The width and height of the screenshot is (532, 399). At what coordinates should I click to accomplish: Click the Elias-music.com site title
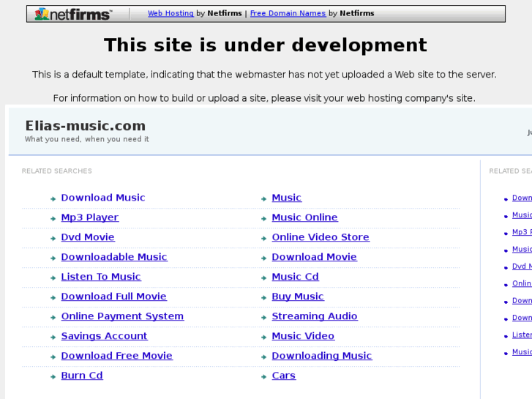(86, 126)
